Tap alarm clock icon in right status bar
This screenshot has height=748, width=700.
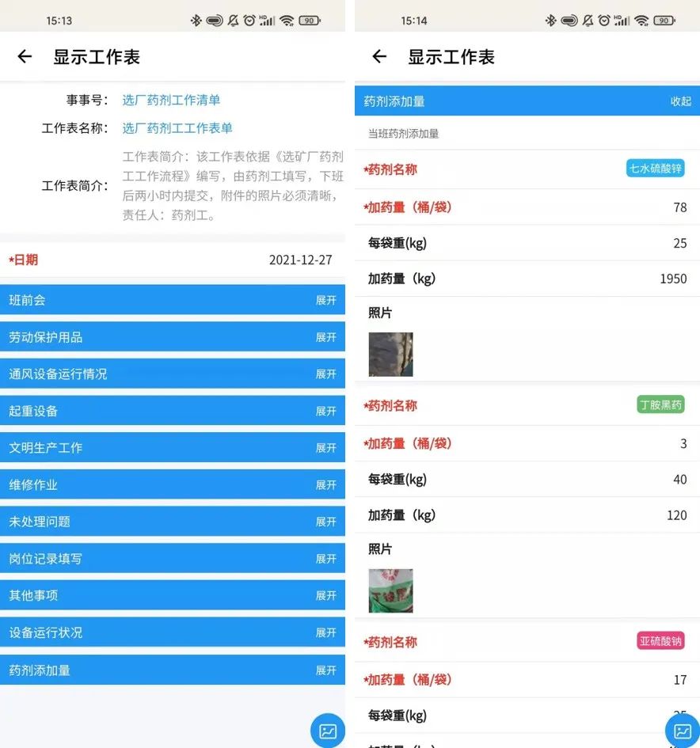point(603,21)
